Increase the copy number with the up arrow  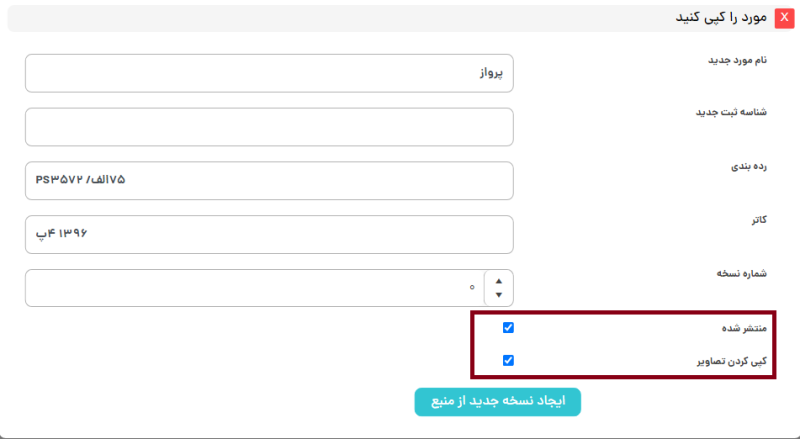(x=499, y=281)
